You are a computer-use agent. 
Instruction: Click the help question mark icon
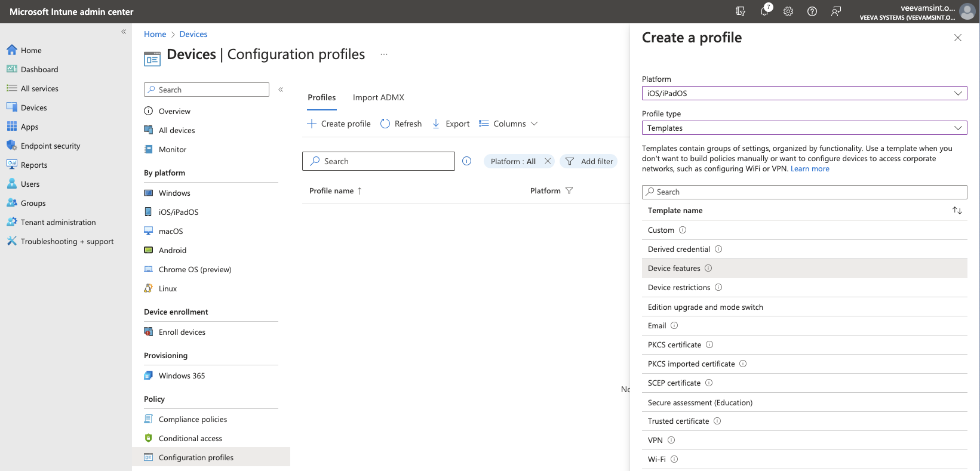[812, 11]
